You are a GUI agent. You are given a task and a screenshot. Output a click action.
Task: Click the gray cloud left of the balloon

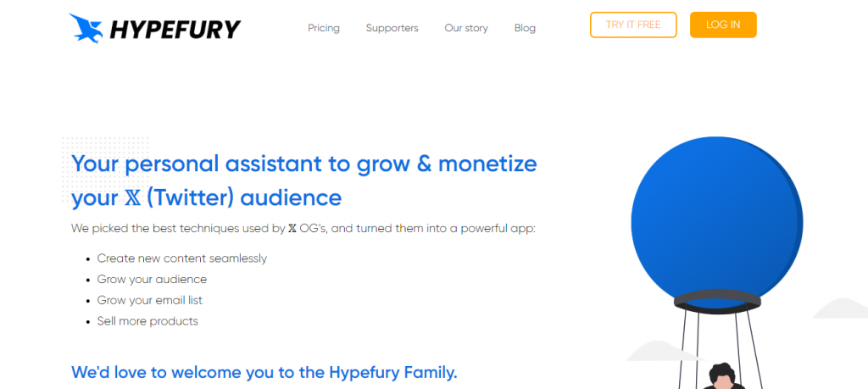654,350
